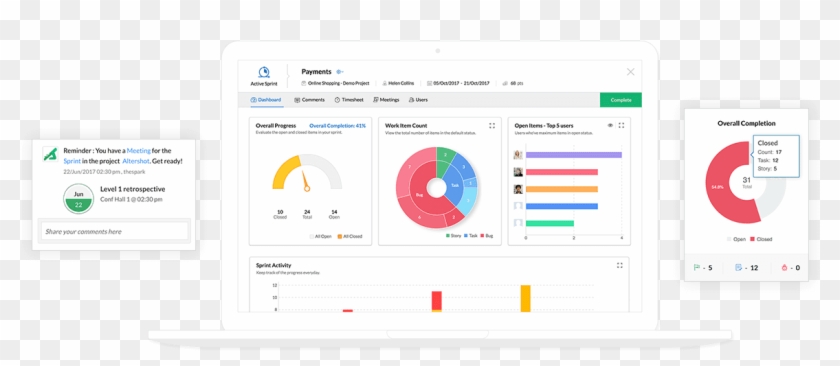Toggle the Task legend in Work Item Count

coord(470,236)
